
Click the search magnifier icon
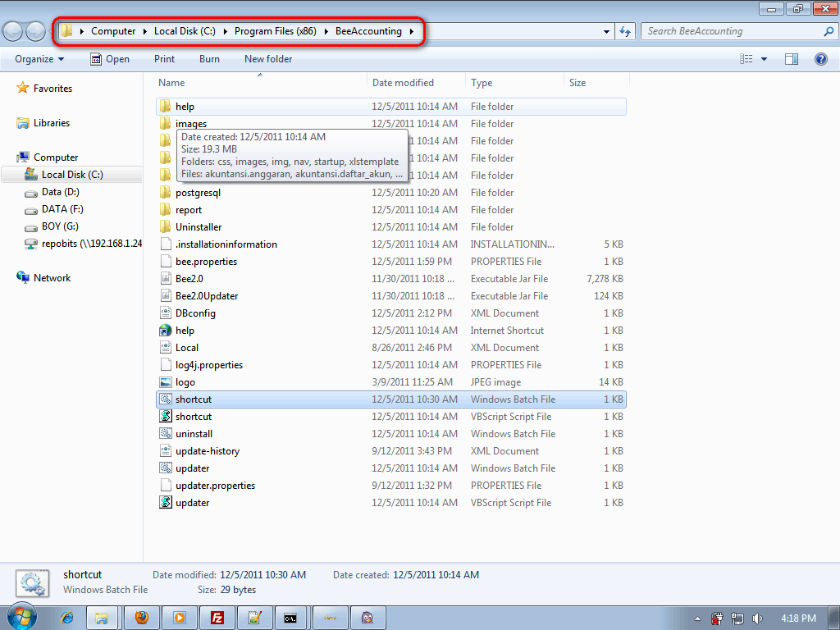(829, 31)
